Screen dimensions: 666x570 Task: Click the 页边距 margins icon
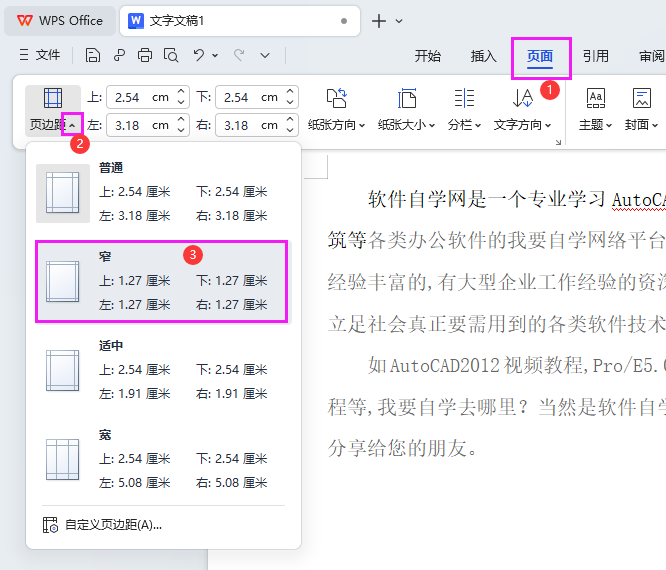pyautogui.click(x=53, y=98)
